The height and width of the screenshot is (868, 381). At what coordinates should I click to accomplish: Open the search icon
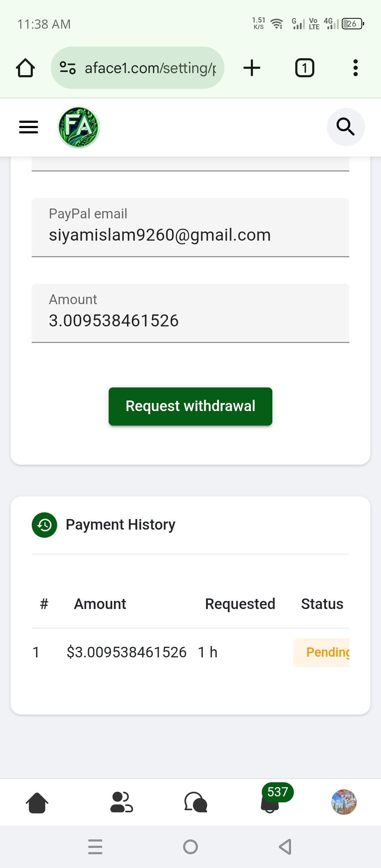[x=346, y=127]
